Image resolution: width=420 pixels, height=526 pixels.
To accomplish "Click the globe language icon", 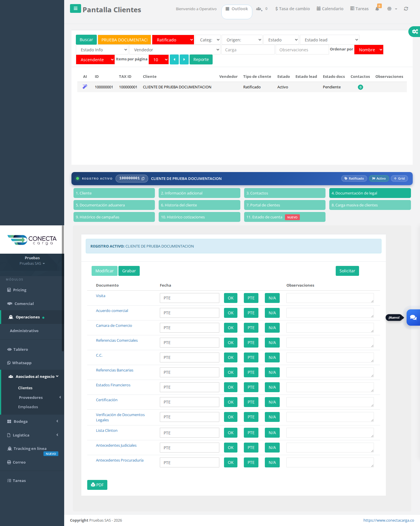I will 389,9.
